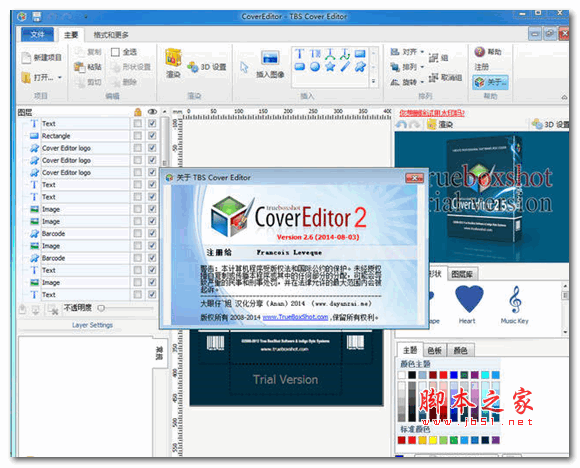Choose the plain Text insert tool
Screen dimensions: 580x468
pos(299,54)
